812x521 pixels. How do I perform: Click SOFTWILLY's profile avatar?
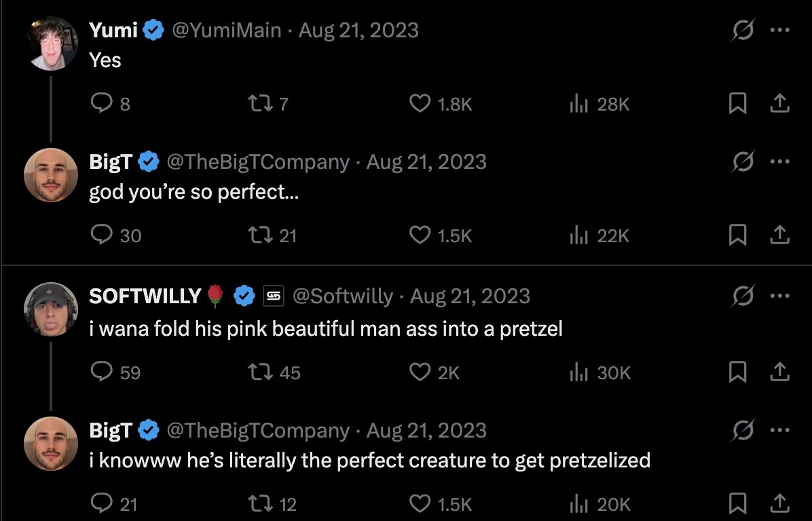(x=50, y=309)
